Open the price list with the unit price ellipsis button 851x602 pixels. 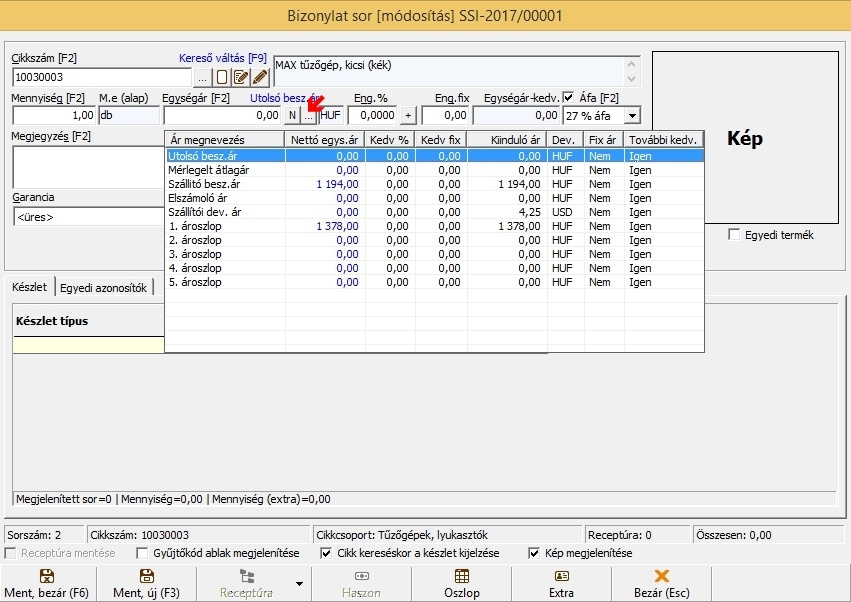click(x=308, y=116)
